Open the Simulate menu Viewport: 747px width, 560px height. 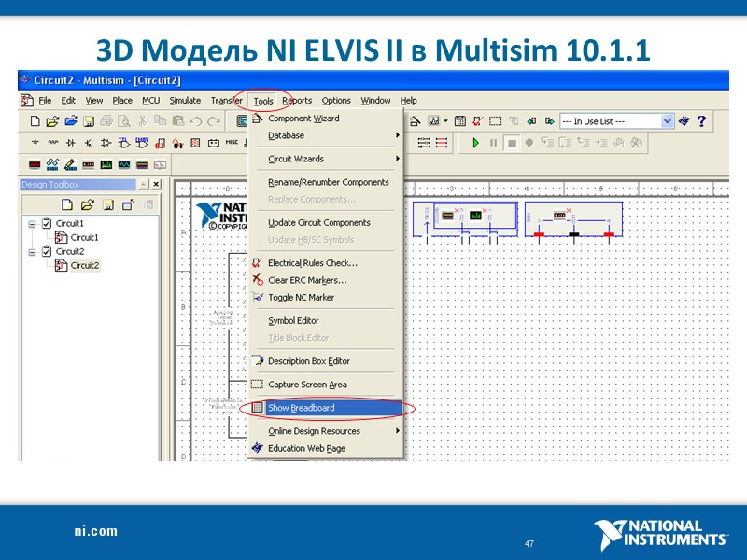(x=185, y=101)
